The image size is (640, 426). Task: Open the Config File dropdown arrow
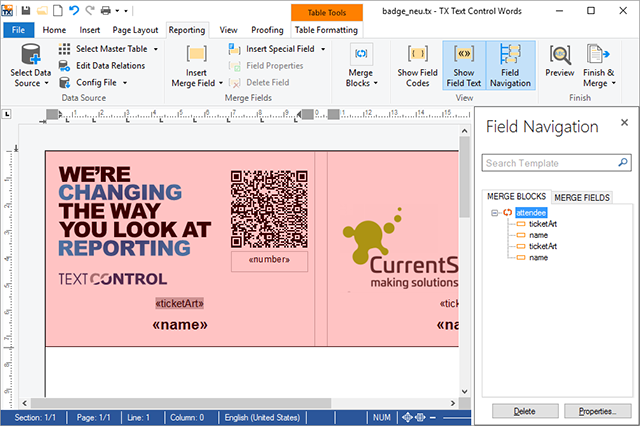tap(125, 83)
